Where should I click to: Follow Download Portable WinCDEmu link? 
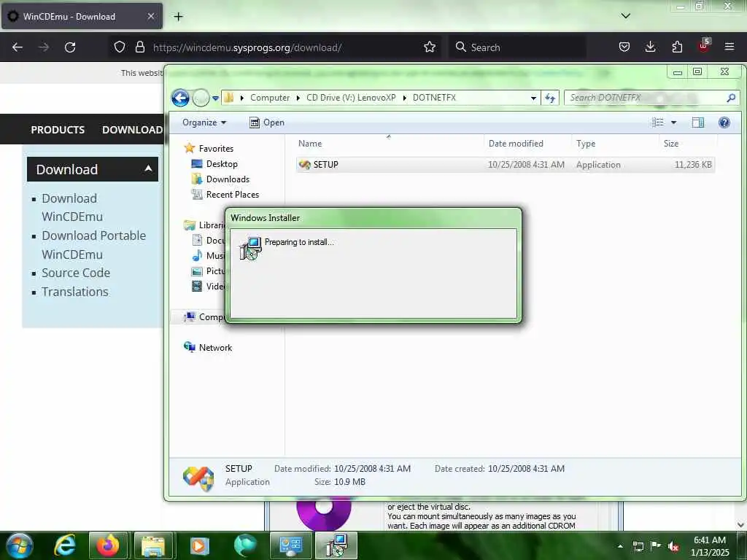[93, 245]
